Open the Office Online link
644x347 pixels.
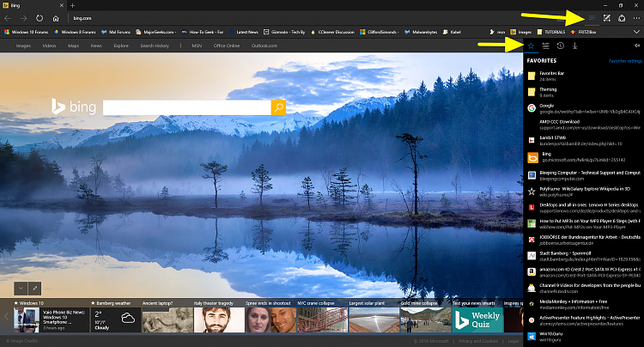(x=227, y=46)
